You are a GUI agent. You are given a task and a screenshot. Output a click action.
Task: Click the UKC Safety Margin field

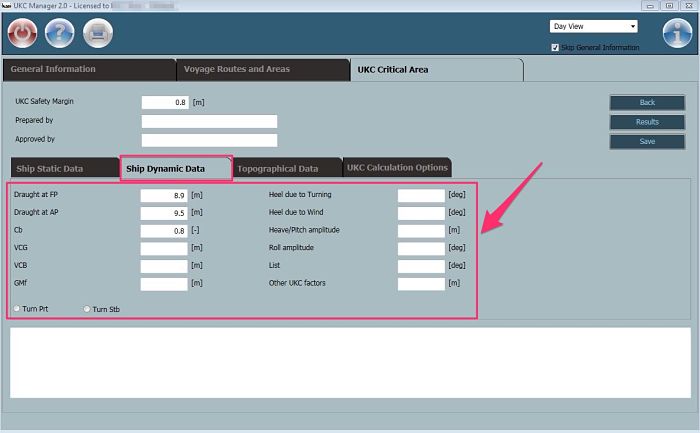(x=164, y=102)
